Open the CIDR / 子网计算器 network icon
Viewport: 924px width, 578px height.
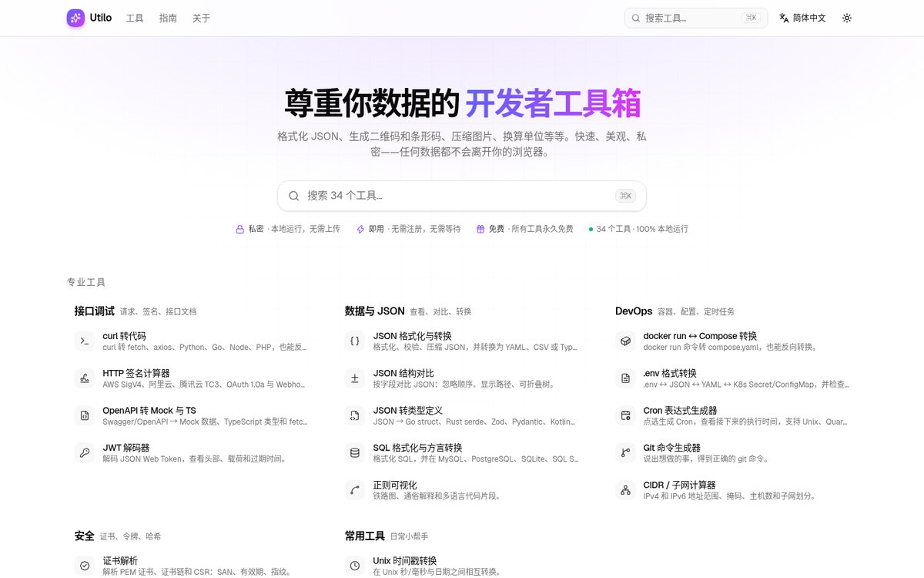[625, 490]
